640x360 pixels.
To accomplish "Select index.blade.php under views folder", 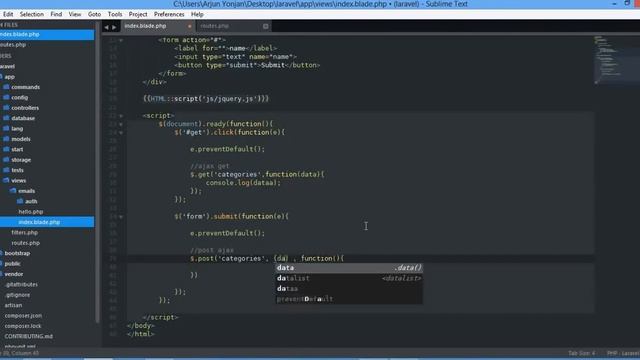I will (47, 222).
